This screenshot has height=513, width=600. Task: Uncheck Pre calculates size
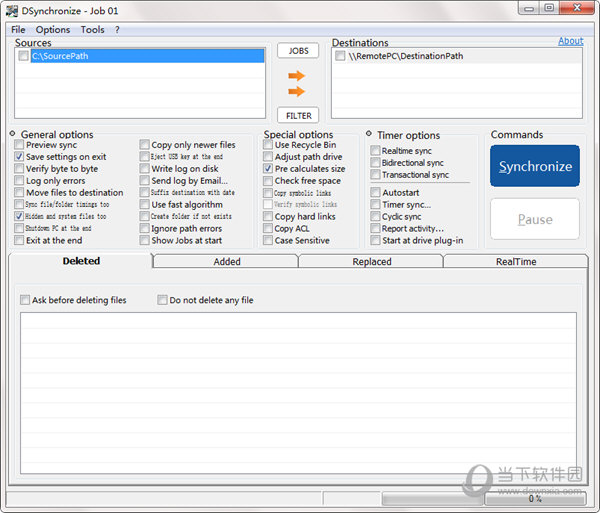click(x=268, y=169)
